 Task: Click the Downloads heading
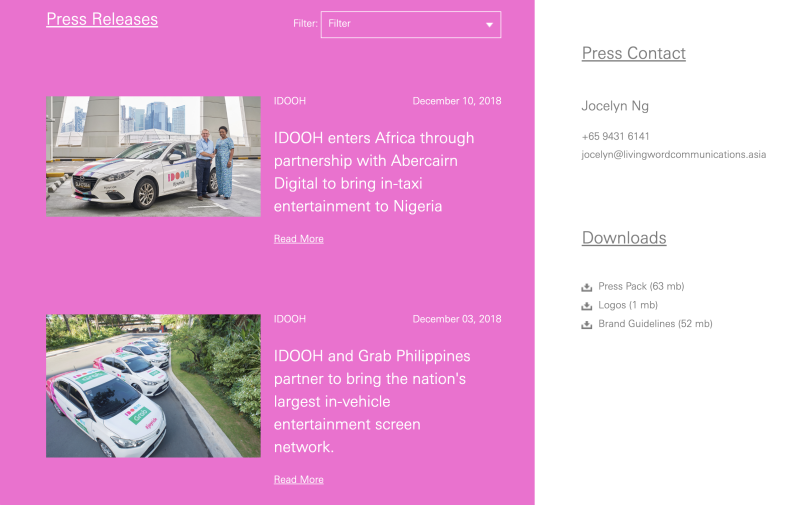pos(623,238)
